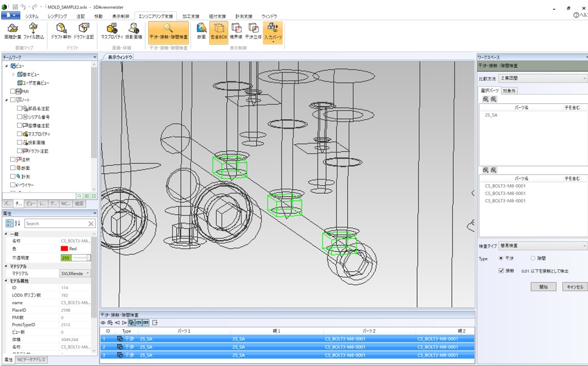This screenshot has height=366, width=588.
Task: Select the 隙間 radio button
Action: click(533, 258)
